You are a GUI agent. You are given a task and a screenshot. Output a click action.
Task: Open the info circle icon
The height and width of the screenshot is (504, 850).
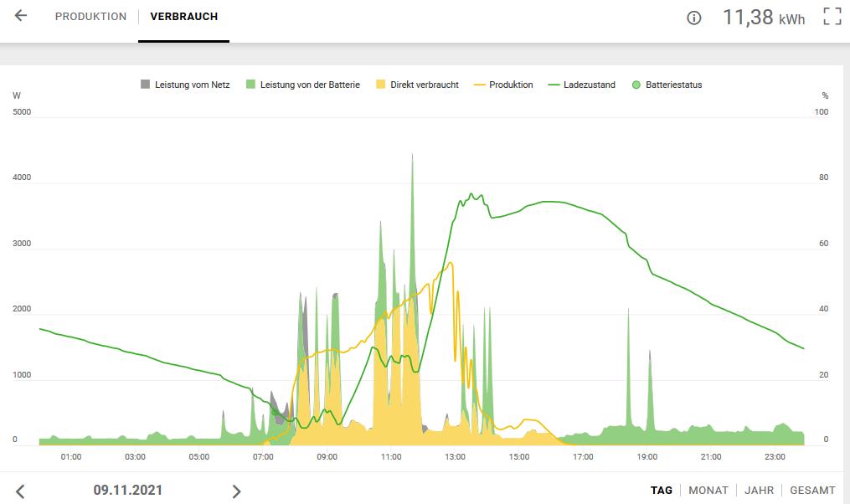click(x=694, y=18)
